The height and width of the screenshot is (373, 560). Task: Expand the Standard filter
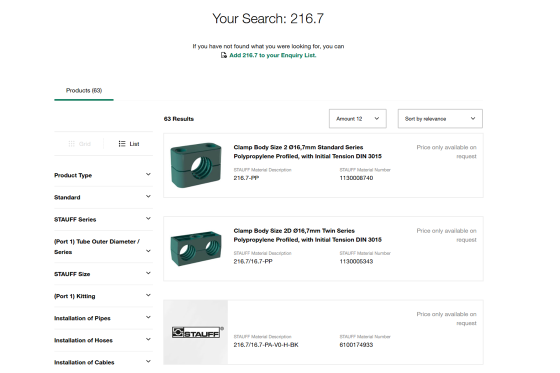tap(103, 197)
